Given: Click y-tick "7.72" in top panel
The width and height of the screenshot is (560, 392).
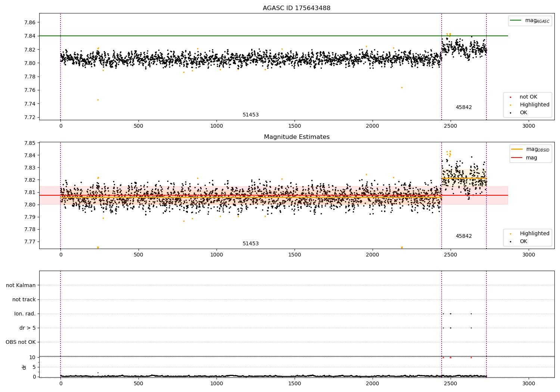Looking at the screenshot, I should [x=30, y=117].
